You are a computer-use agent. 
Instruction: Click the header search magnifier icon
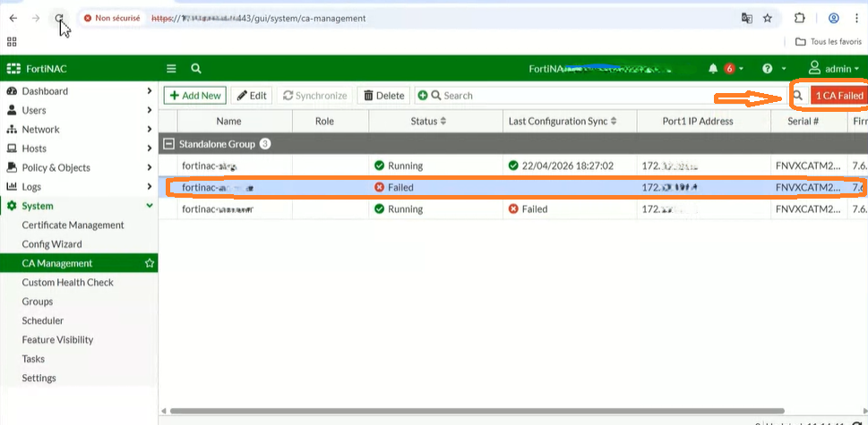196,69
